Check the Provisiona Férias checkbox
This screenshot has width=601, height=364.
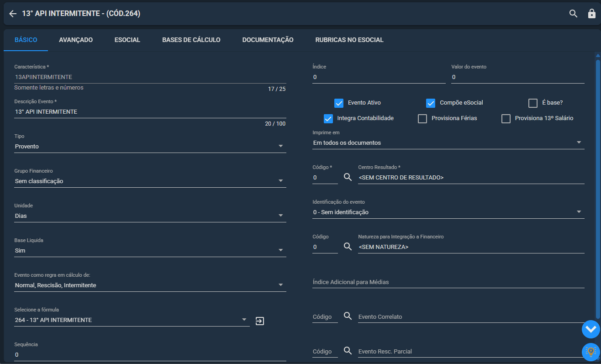coord(422,118)
